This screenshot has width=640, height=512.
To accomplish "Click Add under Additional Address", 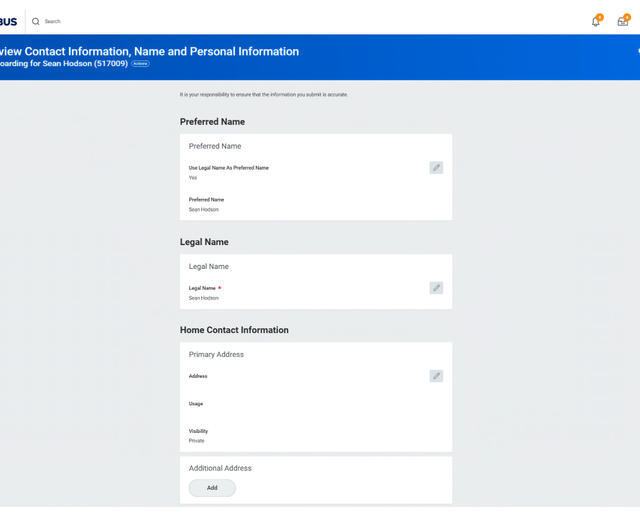I will click(x=212, y=488).
